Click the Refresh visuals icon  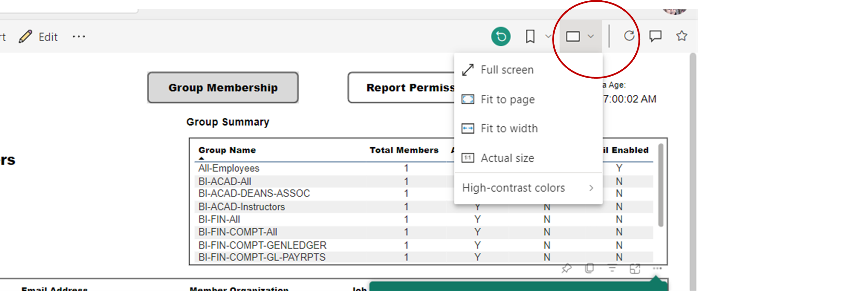click(x=629, y=36)
